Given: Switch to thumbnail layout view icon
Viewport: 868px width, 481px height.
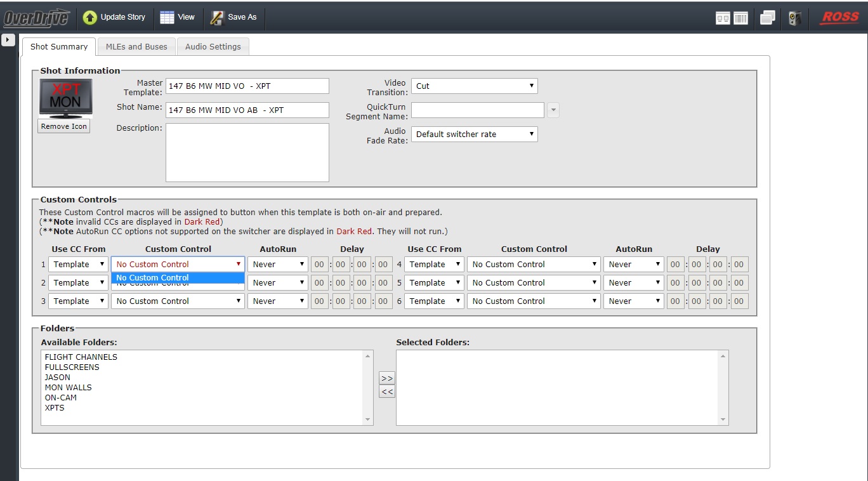Looking at the screenshot, I should coord(723,18).
